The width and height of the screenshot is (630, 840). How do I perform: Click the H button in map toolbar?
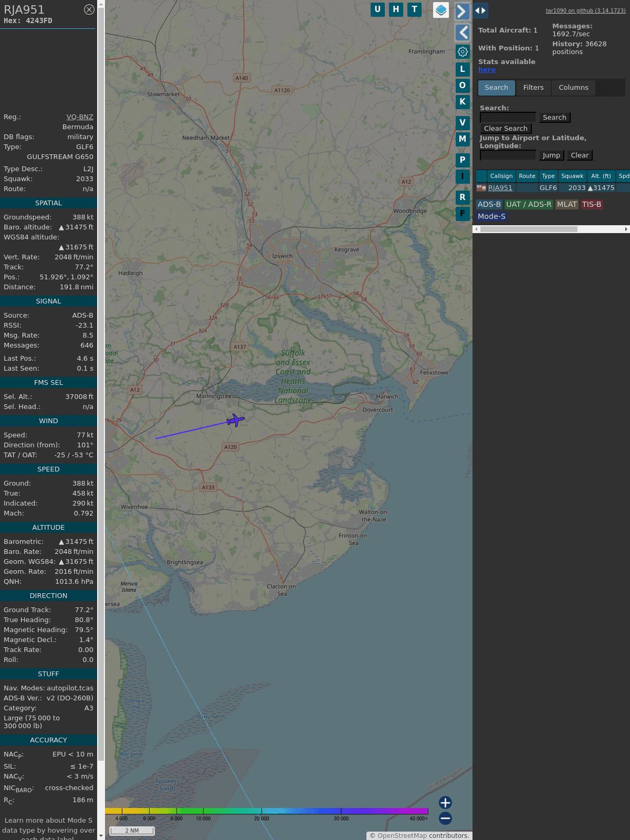(x=396, y=9)
